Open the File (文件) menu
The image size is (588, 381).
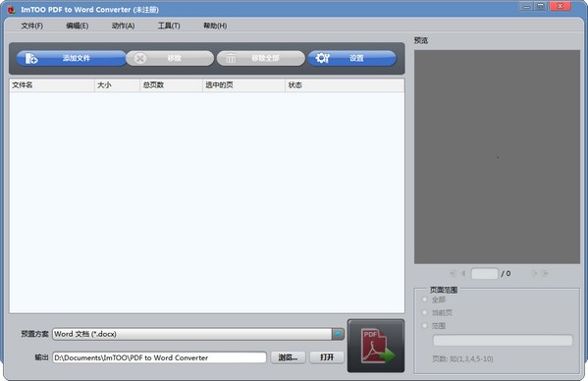tap(31, 26)
